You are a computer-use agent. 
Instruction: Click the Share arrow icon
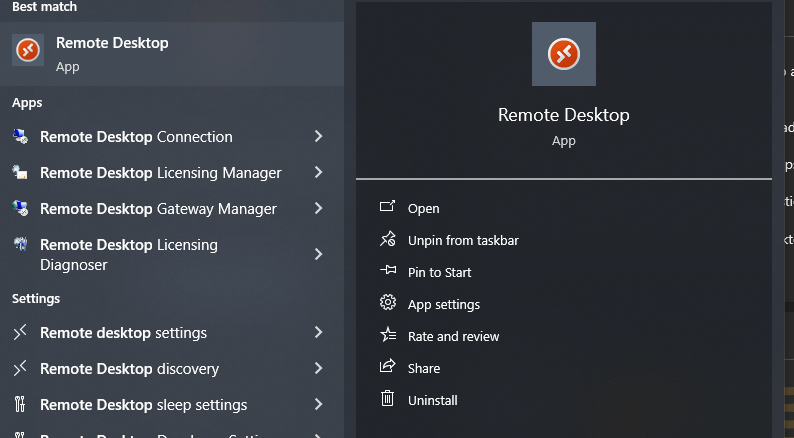click(x=387, y=367)
